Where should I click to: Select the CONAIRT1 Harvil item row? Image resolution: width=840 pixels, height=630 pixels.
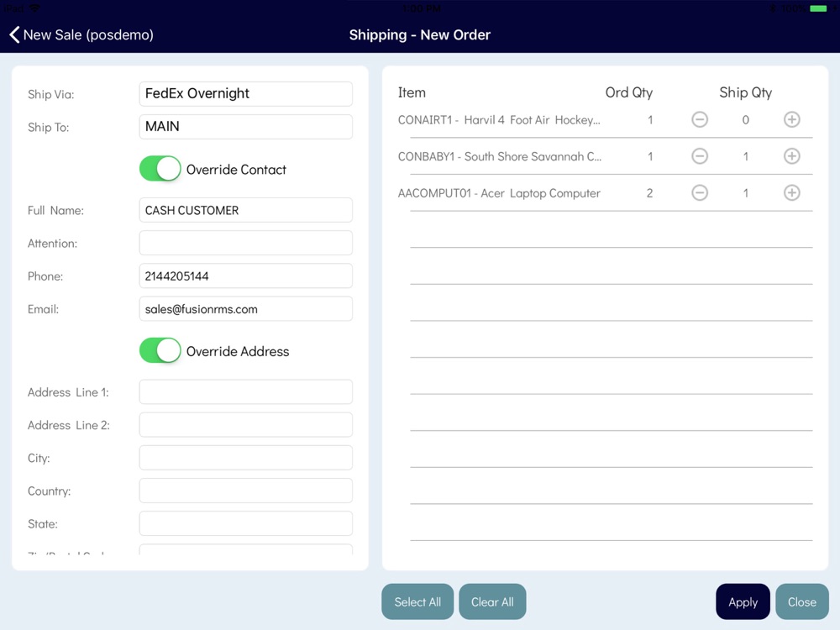click(x=499, y=120)
